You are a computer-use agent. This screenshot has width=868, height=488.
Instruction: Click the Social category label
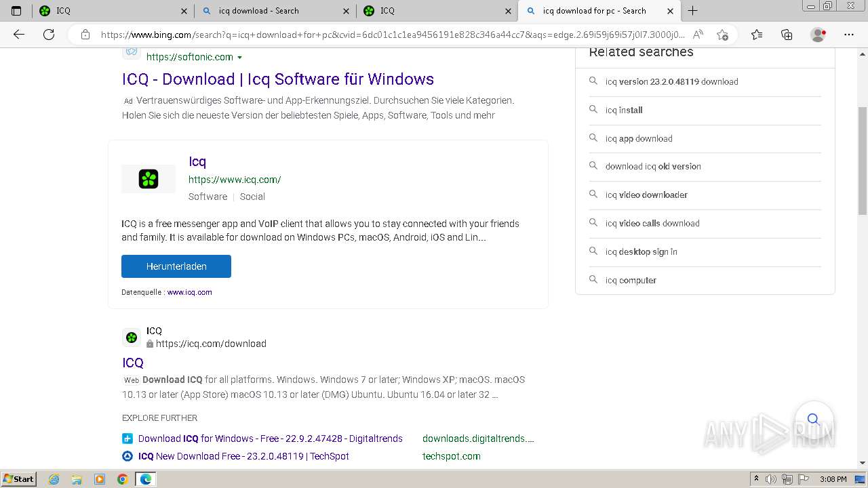[252, 197]
